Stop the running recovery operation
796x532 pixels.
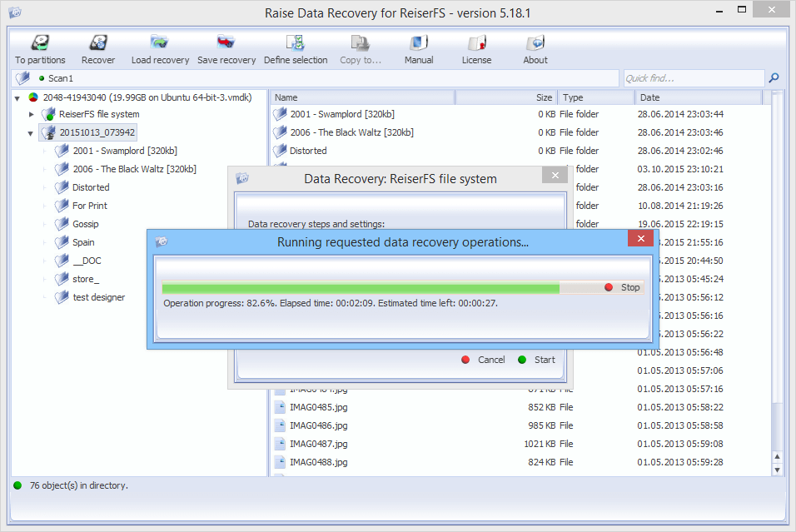(x=623, y=287)
